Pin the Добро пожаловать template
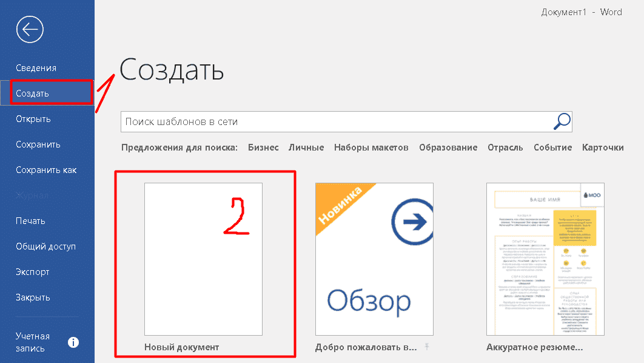This screenshot has height=363, width=644. (428, 346)
